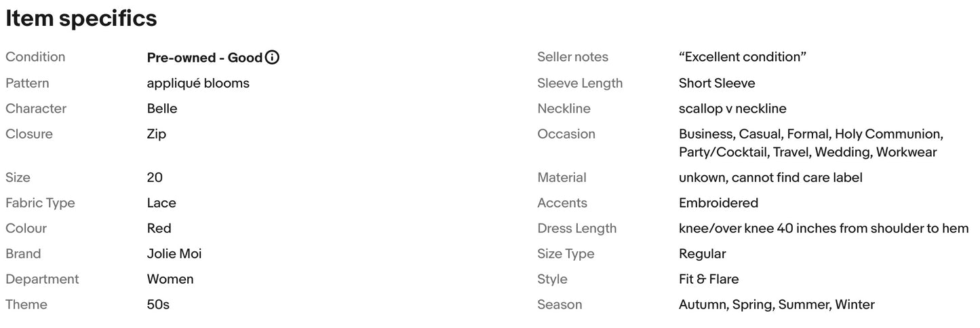
Task: Click the Item specifics heading
Action: coord(81,18)
